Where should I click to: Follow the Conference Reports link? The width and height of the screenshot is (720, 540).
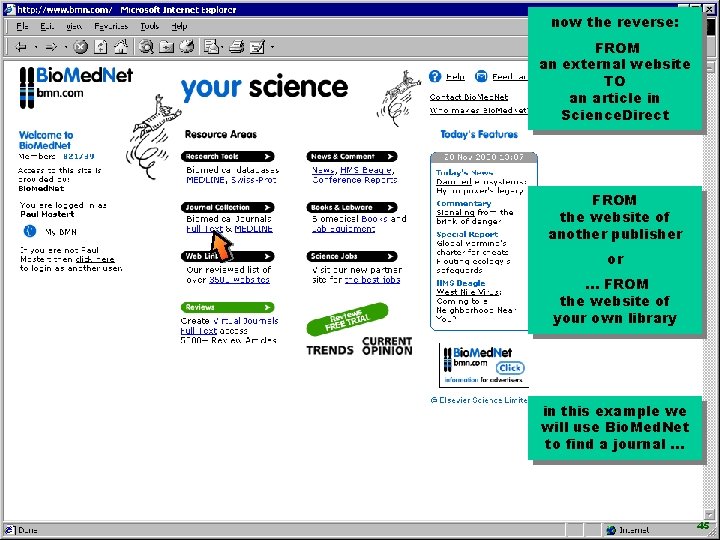coord(354,180)
